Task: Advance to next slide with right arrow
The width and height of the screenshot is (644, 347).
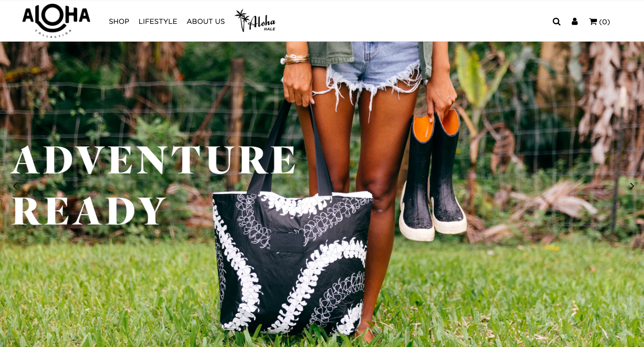Action: pyautogui.click(x=632, y=186)
